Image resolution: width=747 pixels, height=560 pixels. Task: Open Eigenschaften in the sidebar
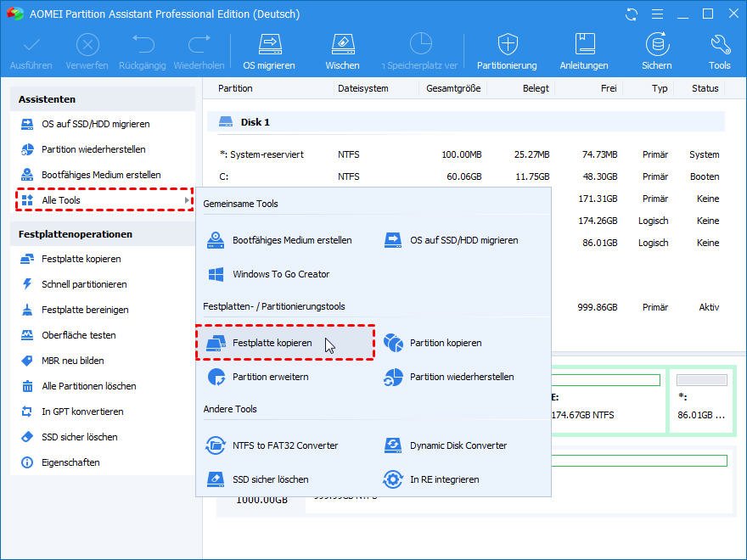point(103,462)
